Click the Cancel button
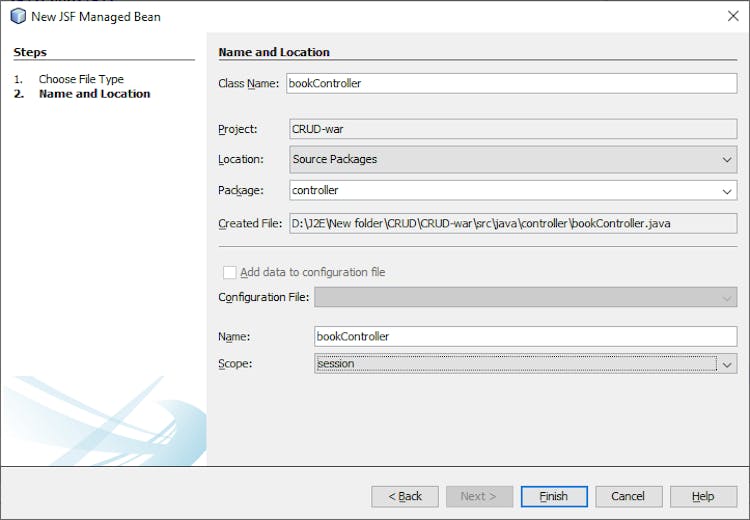This screenshot has width=750, height=520. point(628,496)
